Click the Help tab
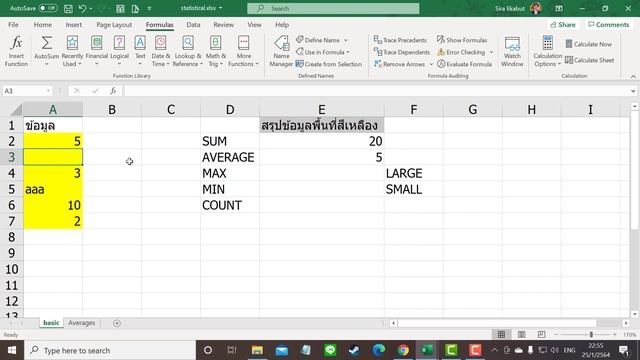This screenshot has height=360, width=640. coord(282,24)
